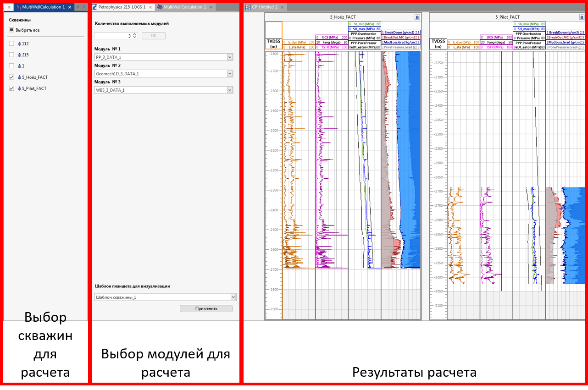Check the well 215 checkbox
Viewport: 588px width, 390px height.
[x=11, y=55]
